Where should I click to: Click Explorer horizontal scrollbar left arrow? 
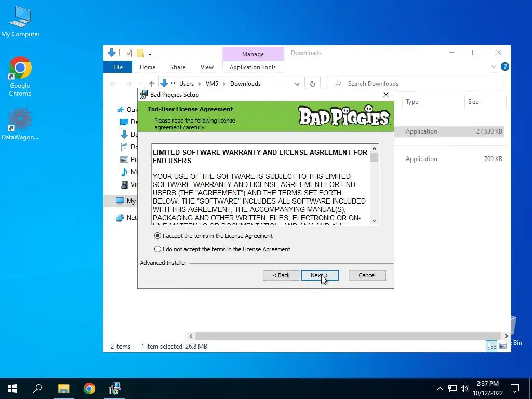tap(191, 336)
